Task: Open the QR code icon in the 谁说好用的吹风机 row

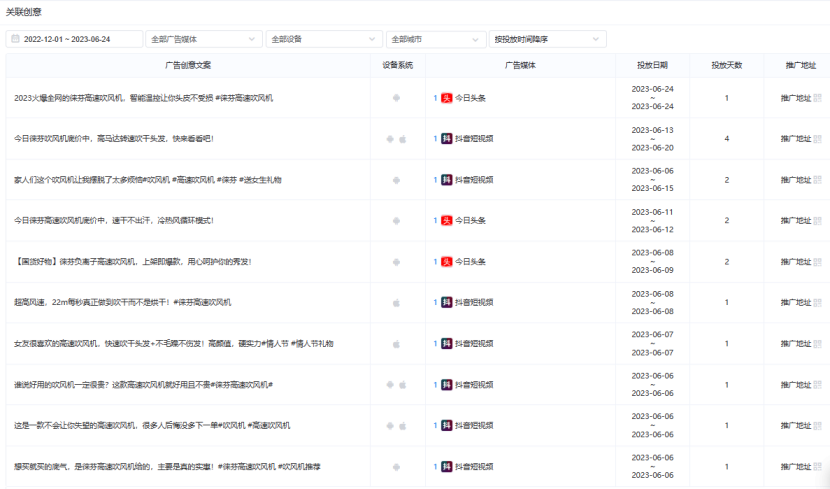Action: coord(817,385)
